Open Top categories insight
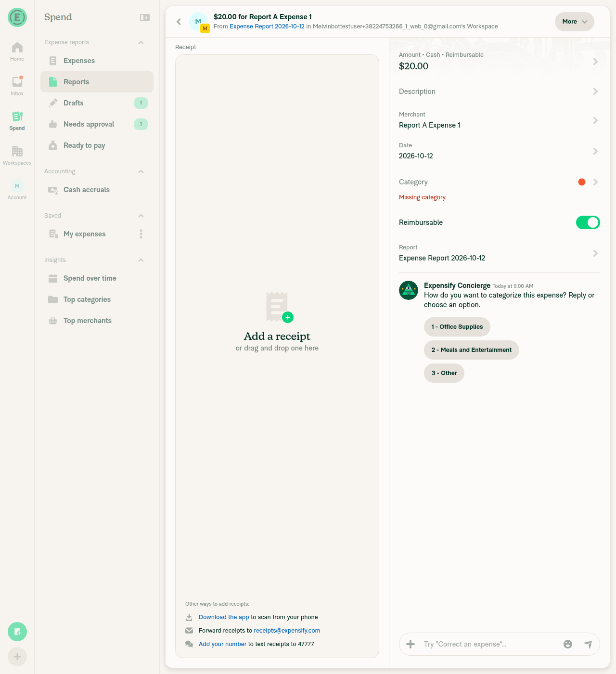Image resolution: width=616 pixels, height=674 pixels. tap(97, 299)
